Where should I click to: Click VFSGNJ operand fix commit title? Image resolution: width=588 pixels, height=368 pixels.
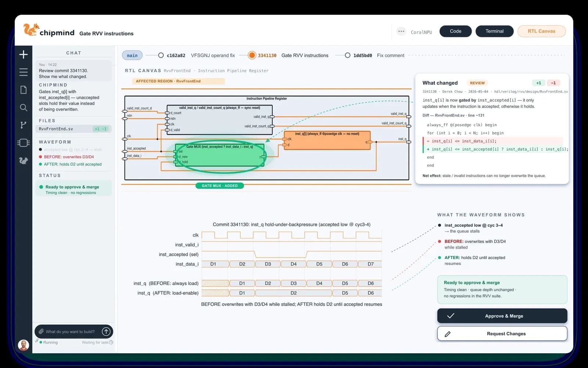click(213, 56)
